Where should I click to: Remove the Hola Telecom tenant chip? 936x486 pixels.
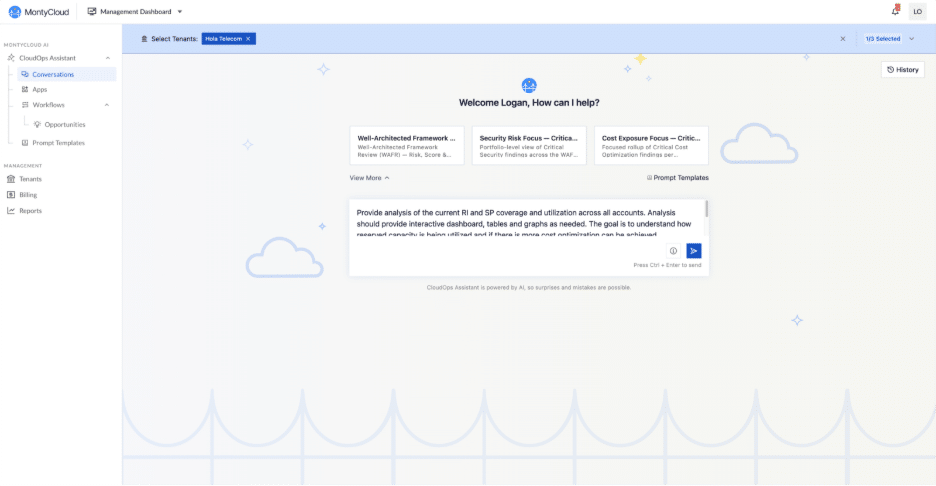[x=248, y=39]
